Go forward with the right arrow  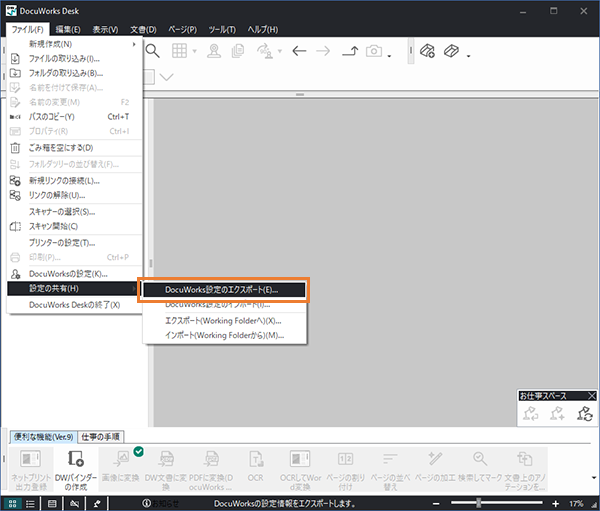point(323,51)
